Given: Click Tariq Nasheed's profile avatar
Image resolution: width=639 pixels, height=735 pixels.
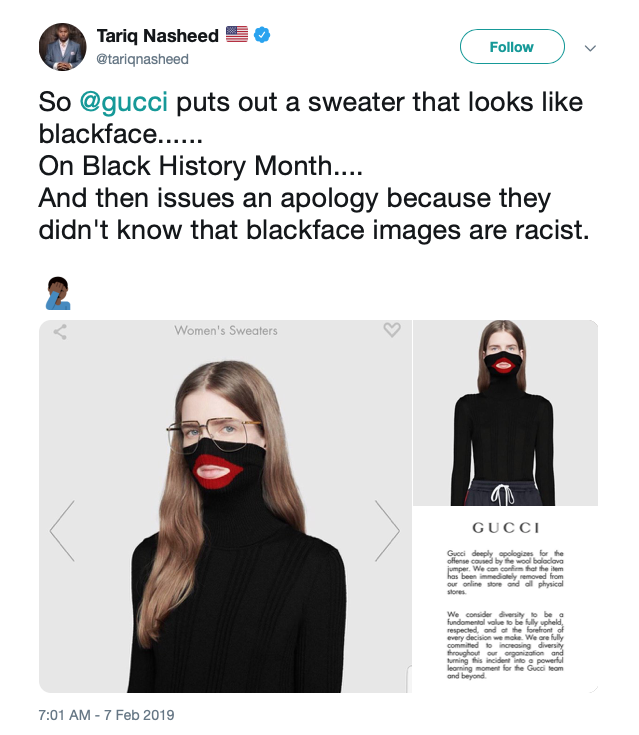Looking at the screenshot, I should coord(62,47).
